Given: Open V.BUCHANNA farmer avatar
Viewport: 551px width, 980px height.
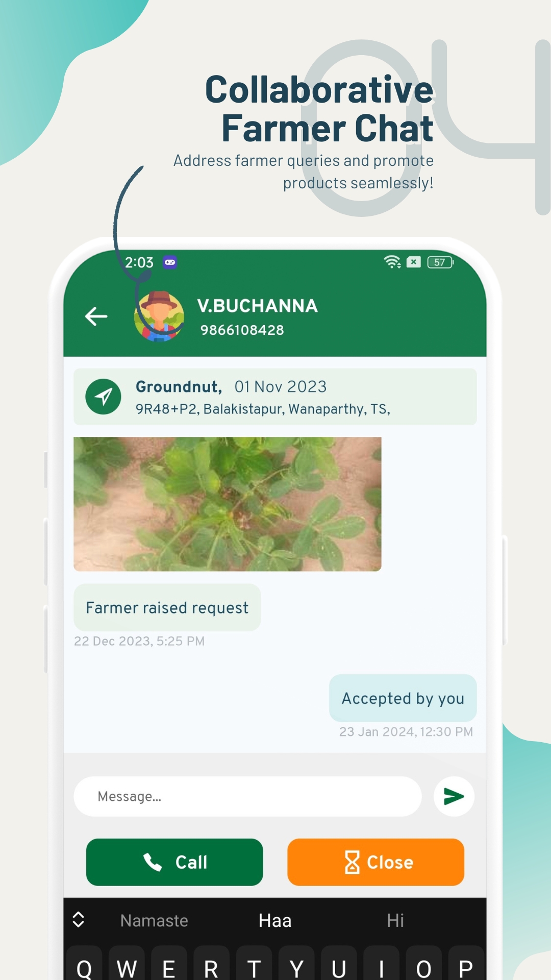Looking at the screenshot, I should click(x=159, y=316).
